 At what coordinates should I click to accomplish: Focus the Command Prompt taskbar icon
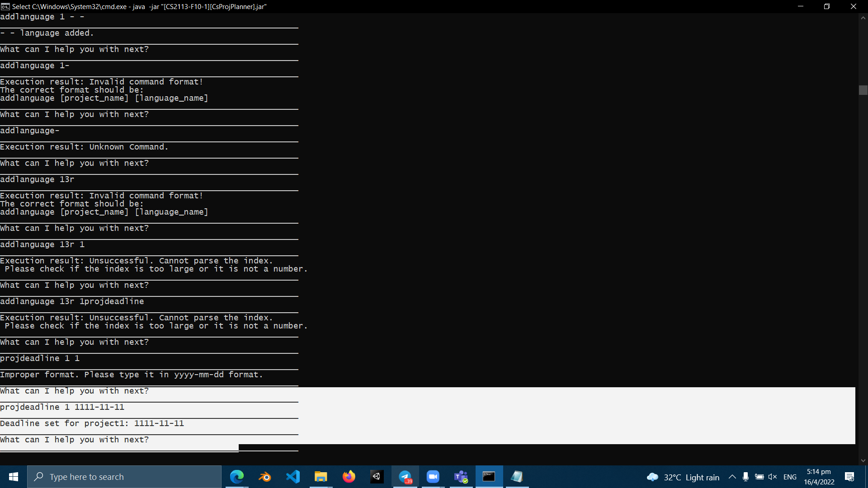[x=489, y=477]
